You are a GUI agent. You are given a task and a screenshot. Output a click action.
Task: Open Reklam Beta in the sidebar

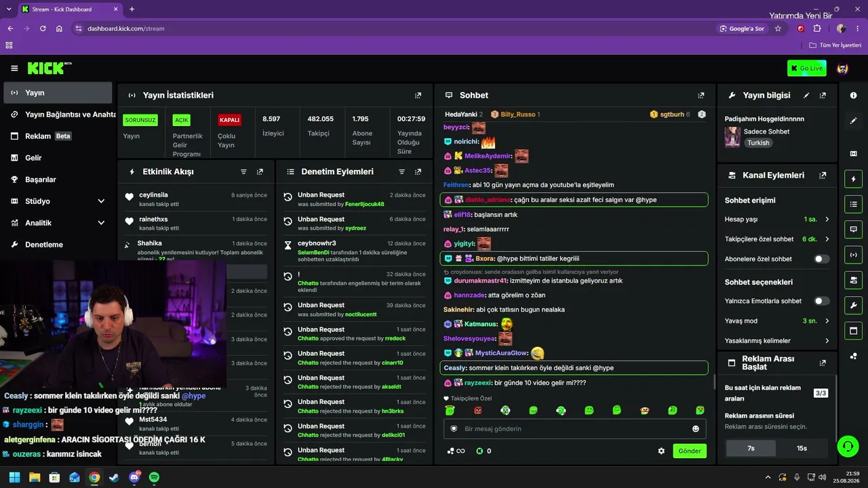(58, 136)
